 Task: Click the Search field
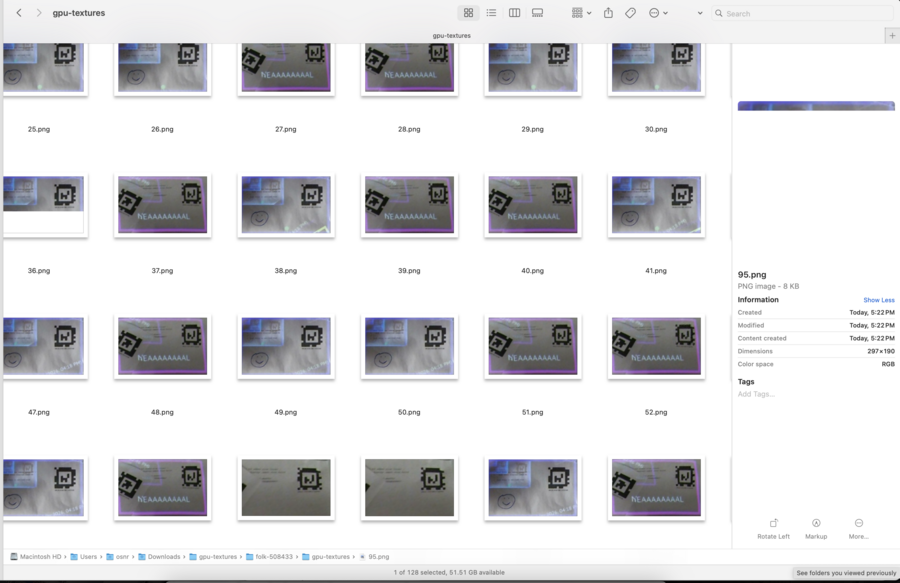point(804,13)
